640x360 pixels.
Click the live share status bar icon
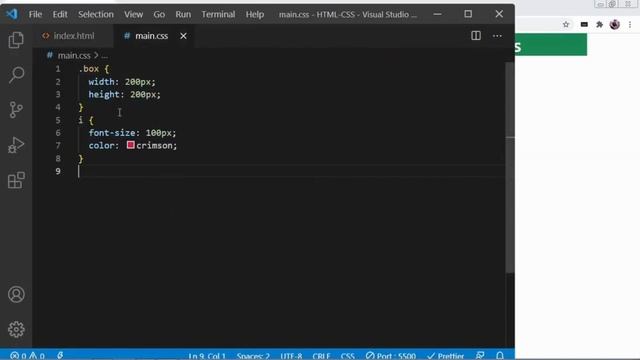[60, 356]
